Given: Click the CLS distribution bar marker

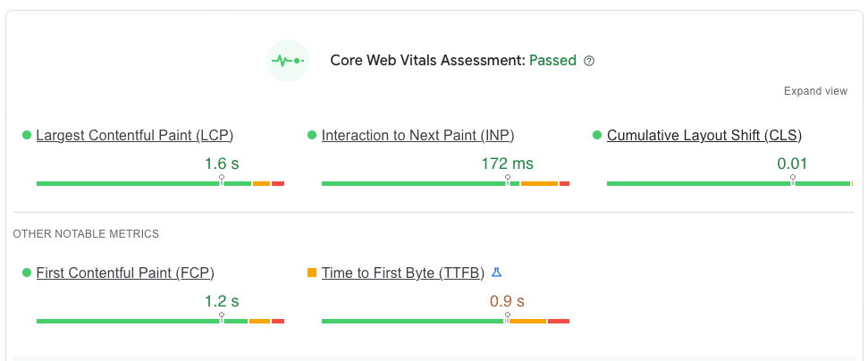Looking at the screenshot, I should [793, 180].
